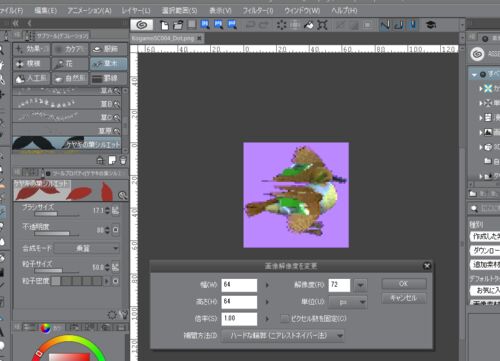Open the 表示 menu

tap(220, 10)
